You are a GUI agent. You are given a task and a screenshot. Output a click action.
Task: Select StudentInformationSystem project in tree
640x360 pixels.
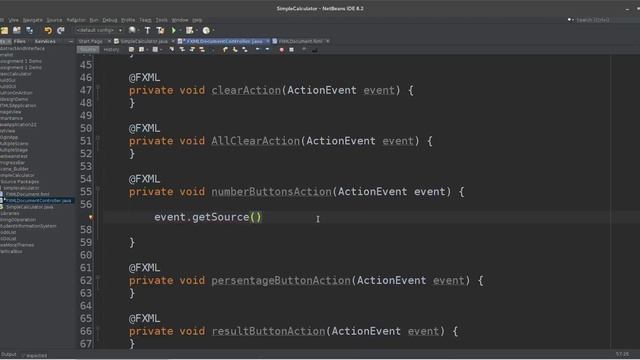coord(28,226)
